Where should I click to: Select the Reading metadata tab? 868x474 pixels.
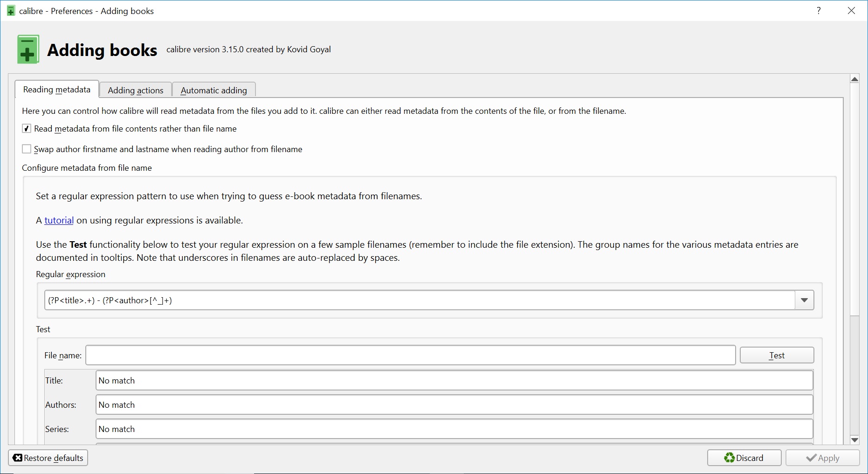pos(57,90)
